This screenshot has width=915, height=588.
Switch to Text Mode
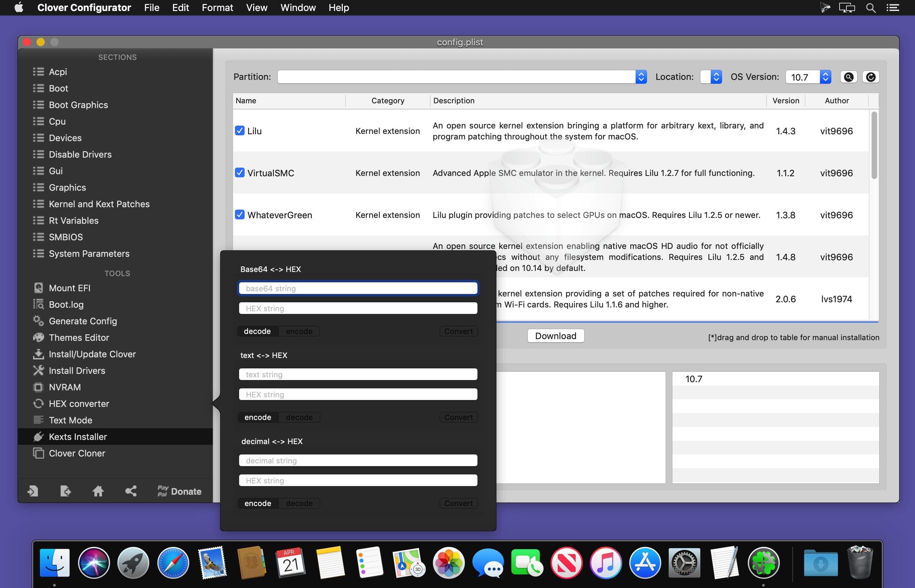(x=70, y=420)
